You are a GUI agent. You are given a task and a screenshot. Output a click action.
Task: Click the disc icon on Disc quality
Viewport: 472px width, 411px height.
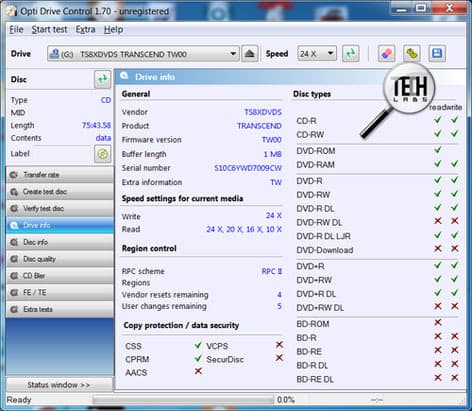click(14, 259)
